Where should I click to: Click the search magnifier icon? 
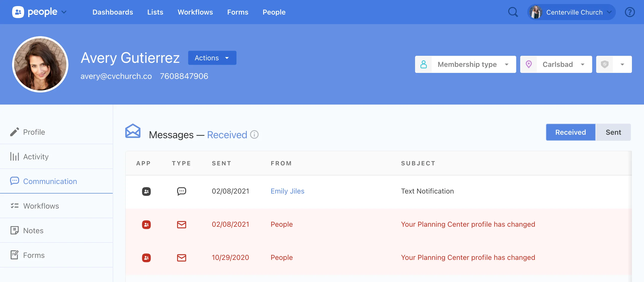point(513,12)
